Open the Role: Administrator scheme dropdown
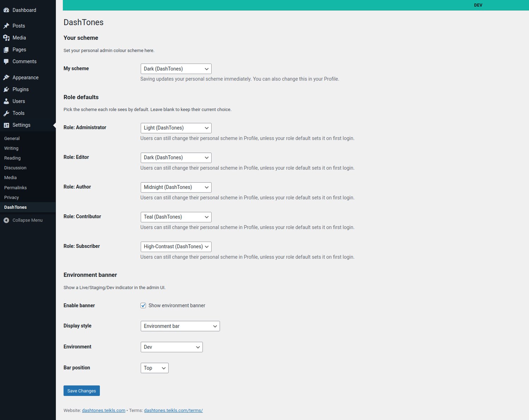Image resolution: width=529 pixels, height=420 pixels. 176,128
